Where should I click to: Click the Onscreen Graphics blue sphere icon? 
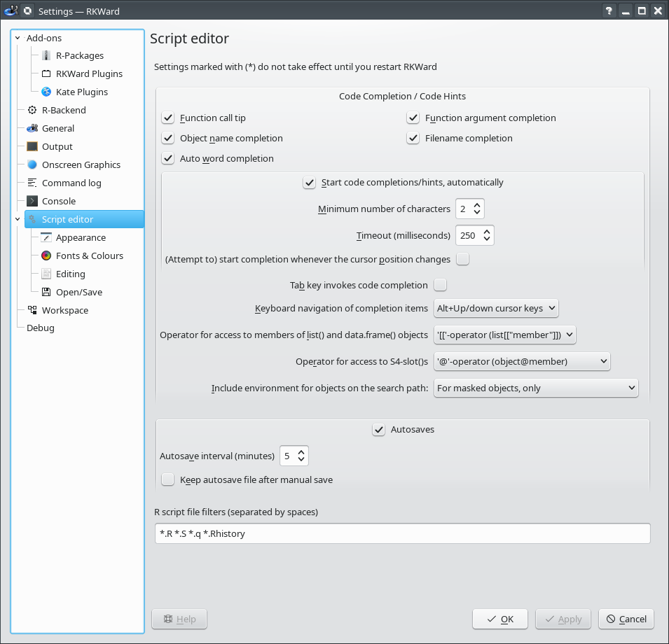(x=32, y=164)
